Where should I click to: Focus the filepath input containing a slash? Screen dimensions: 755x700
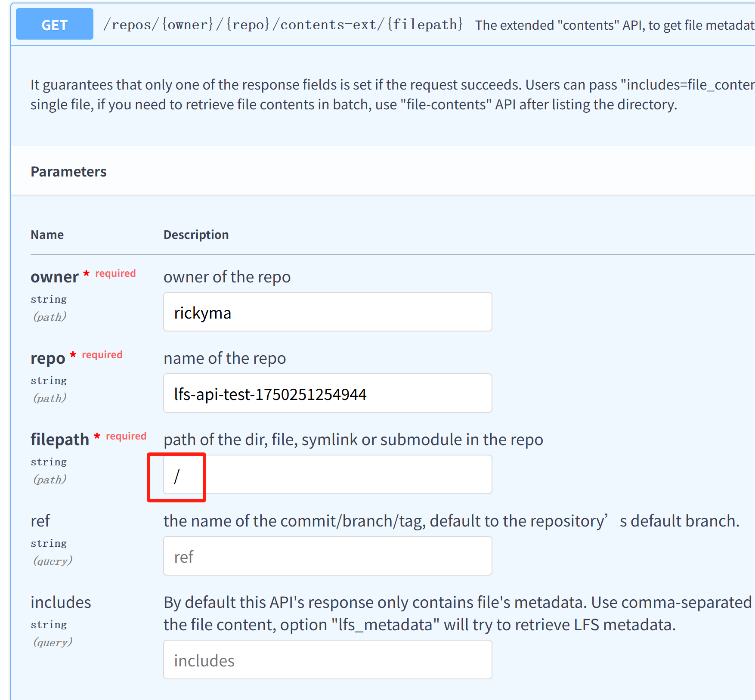coord(327,475)
